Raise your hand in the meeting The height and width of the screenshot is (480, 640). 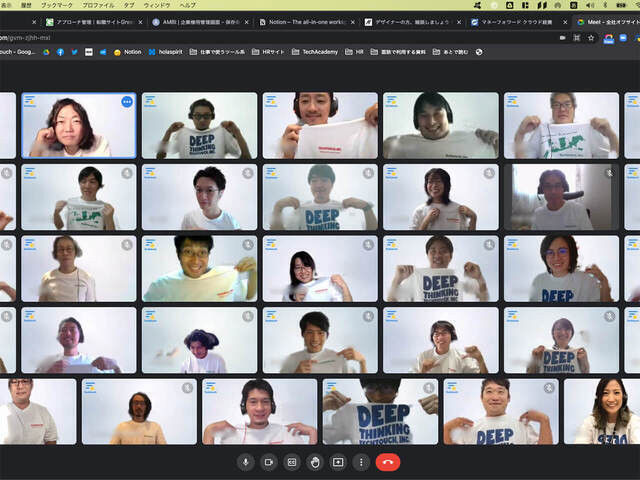point(315,462)
